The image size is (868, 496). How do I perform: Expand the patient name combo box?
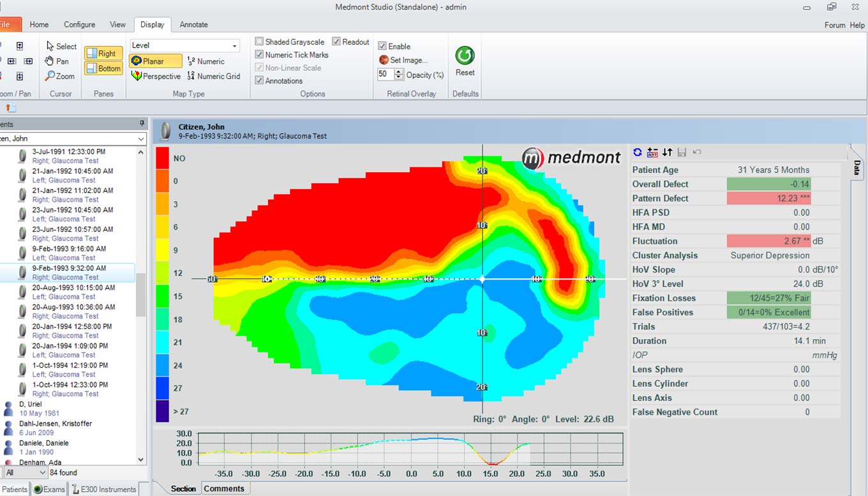[x=140, y=139]
